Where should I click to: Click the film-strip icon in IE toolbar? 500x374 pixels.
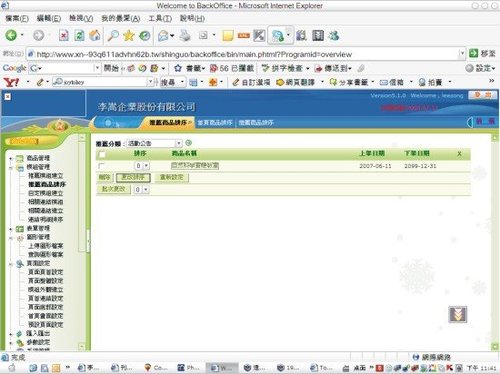click(x=318, y=35)
